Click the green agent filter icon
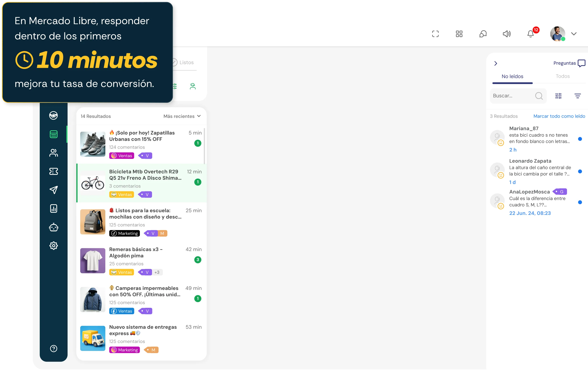Viewport: 588px width, 390px height. pyautogui.click(x=193, y=86)
